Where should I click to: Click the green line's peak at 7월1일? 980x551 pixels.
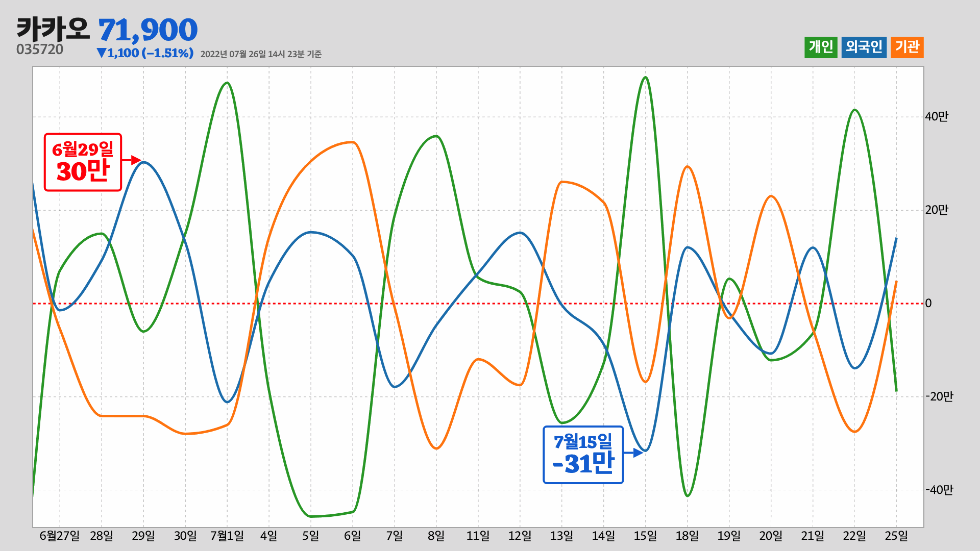coord(228,83)
